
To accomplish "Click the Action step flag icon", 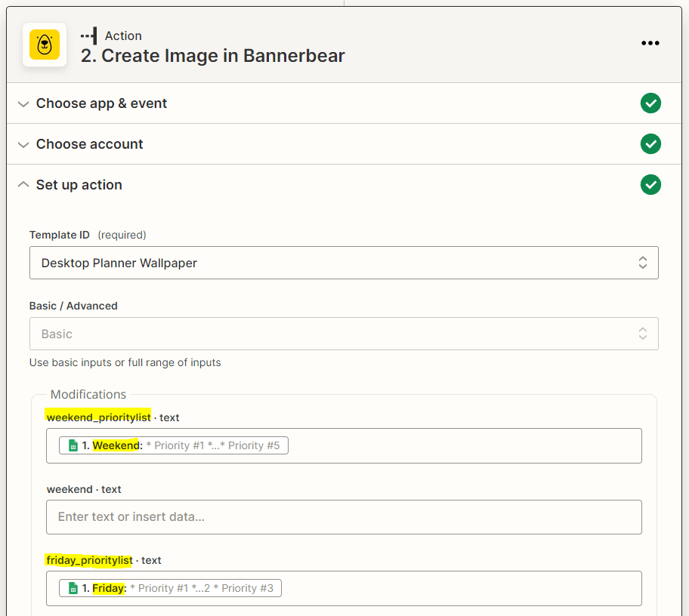I will click(x=88, y=35).
